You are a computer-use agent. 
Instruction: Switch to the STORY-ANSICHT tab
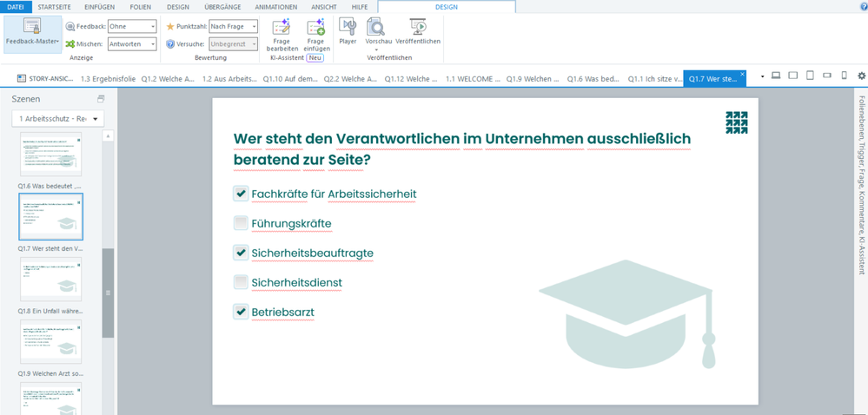pos(46,78)
